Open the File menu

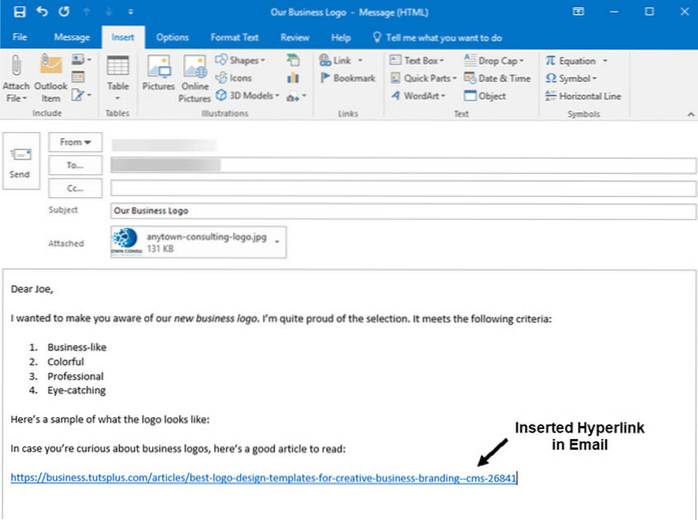(20, 37)
